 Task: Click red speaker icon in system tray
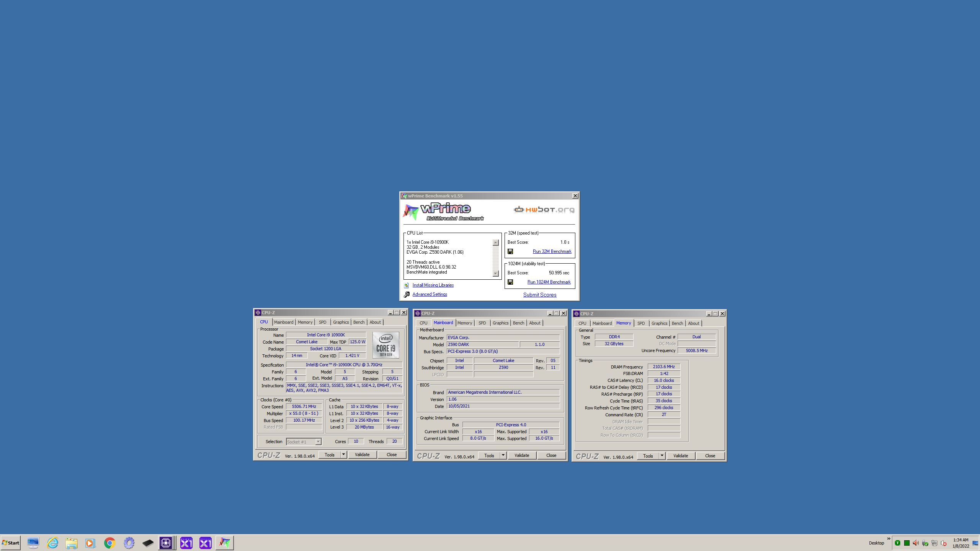coord(916,543)
